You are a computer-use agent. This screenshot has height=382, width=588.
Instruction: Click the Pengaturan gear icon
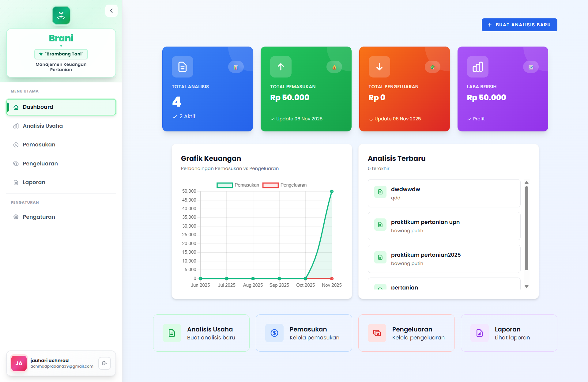[16, 217]
